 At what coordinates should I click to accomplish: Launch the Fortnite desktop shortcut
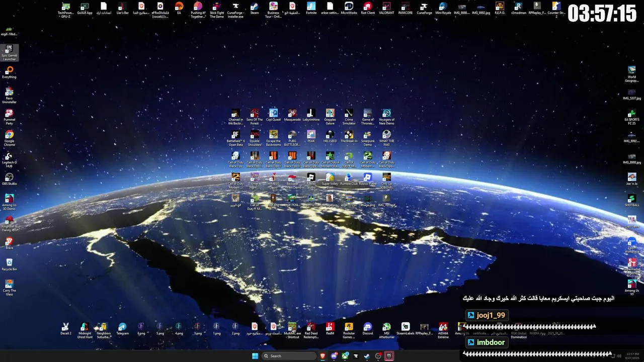click(311, 9)
